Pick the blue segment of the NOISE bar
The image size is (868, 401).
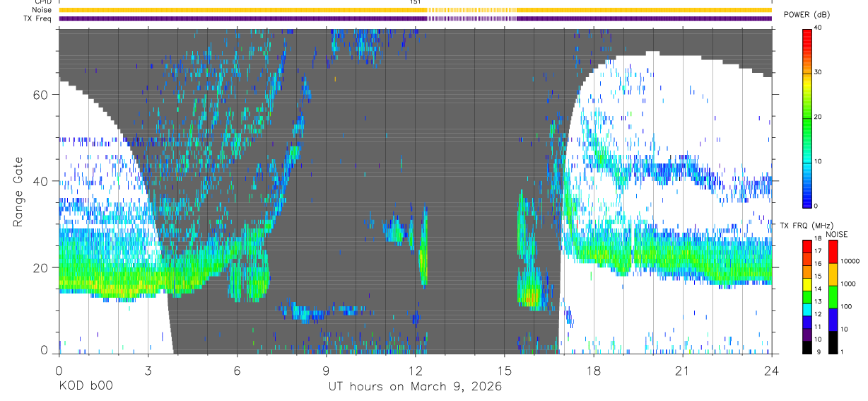(833, 320)
